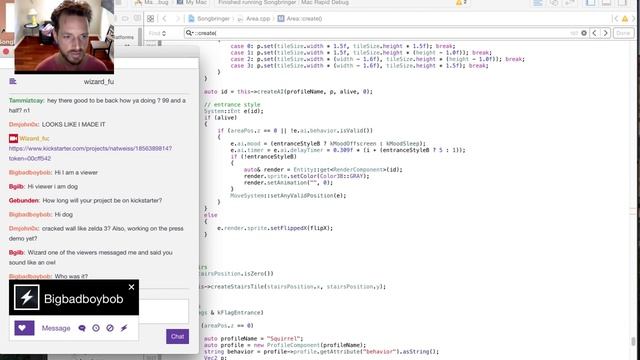
Task: Show the standard editor
Action: point(538,3)
